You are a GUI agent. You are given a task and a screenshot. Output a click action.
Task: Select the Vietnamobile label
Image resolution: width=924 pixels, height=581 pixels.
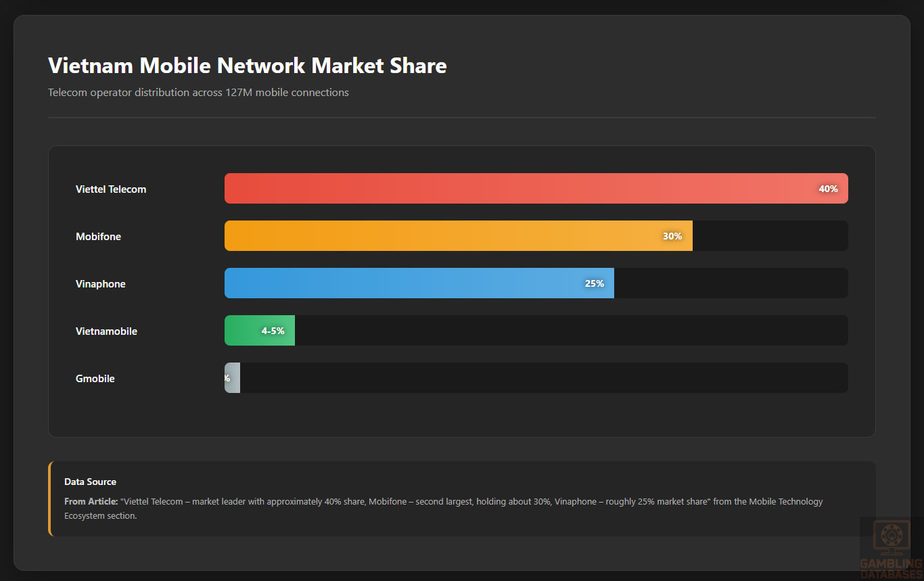click(x=106, y=331)
